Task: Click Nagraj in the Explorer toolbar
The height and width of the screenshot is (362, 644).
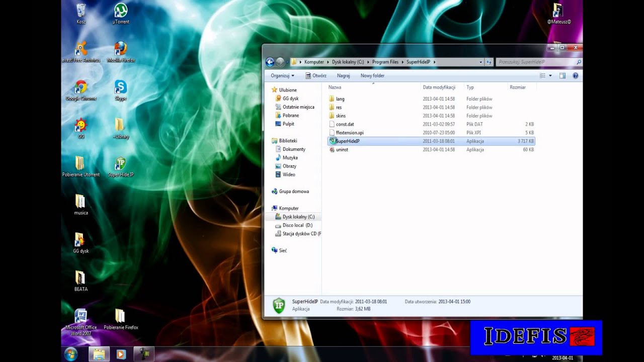Action: 344,75
